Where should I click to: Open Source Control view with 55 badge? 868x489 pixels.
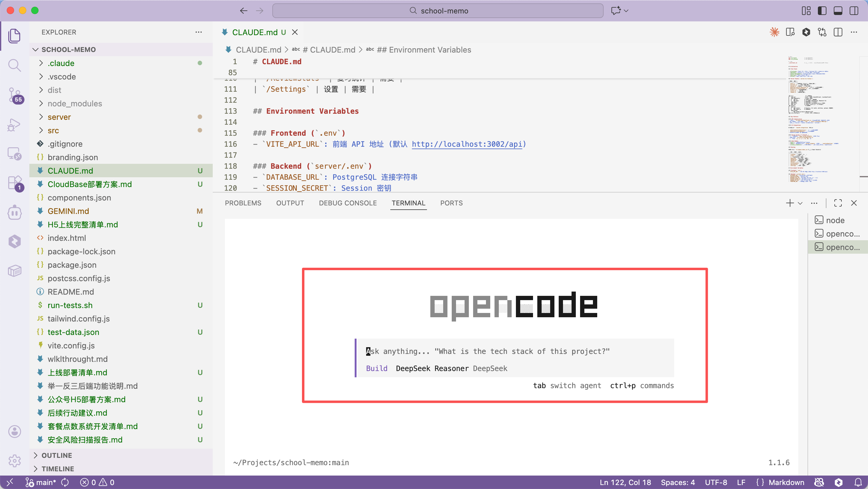pos(14,95)
